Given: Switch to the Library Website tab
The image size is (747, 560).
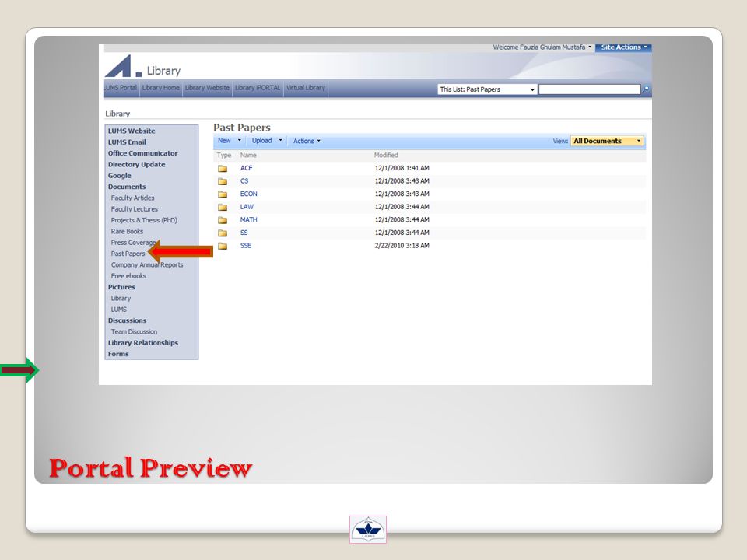Looking at the screenshot, I should click(x=207, y=88).
